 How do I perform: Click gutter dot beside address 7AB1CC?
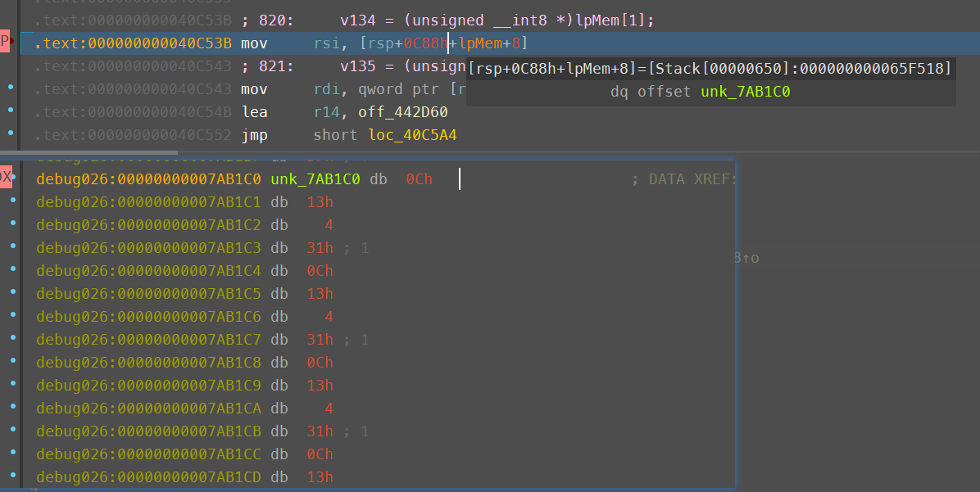(x=13, y=453)
